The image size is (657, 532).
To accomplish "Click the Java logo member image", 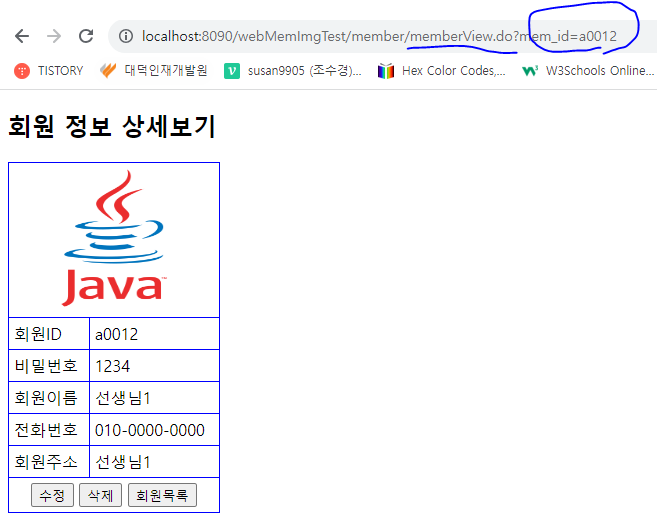I will click(114, 238).
